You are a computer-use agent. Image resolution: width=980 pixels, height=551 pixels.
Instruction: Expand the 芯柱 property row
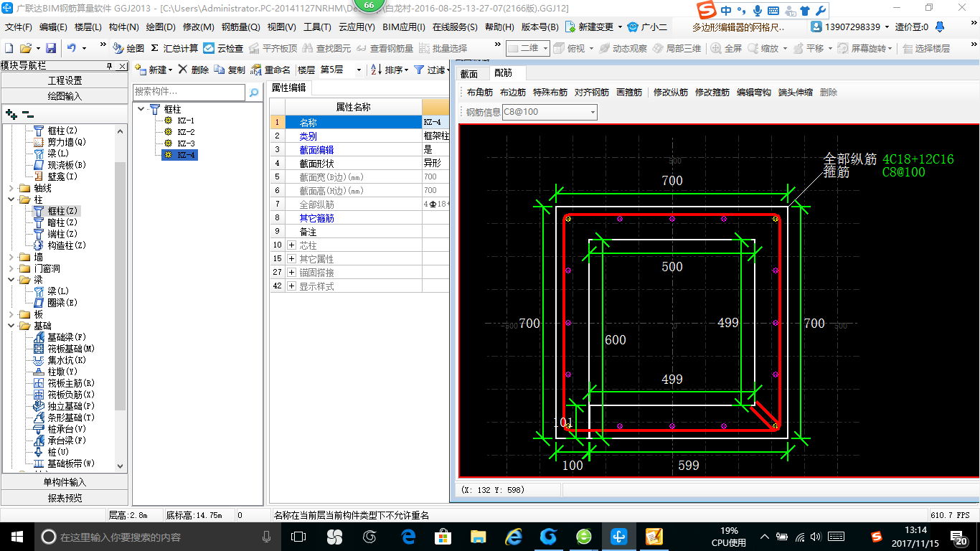tap(291, 245)
